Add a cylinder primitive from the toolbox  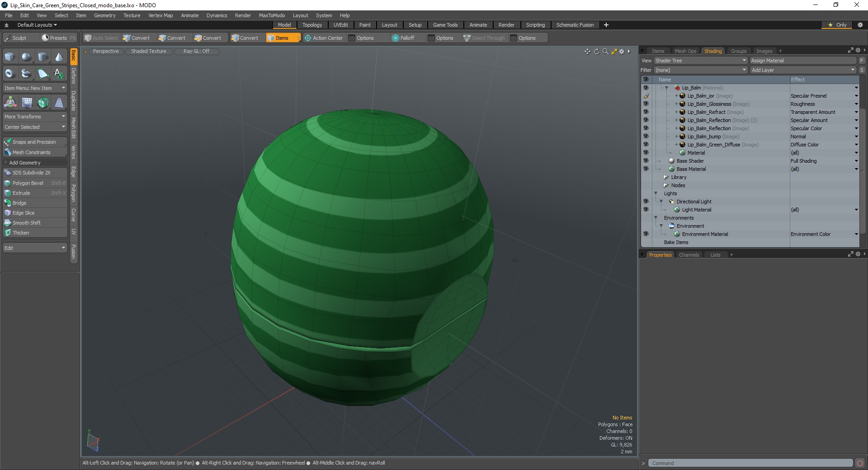(43, 57)
